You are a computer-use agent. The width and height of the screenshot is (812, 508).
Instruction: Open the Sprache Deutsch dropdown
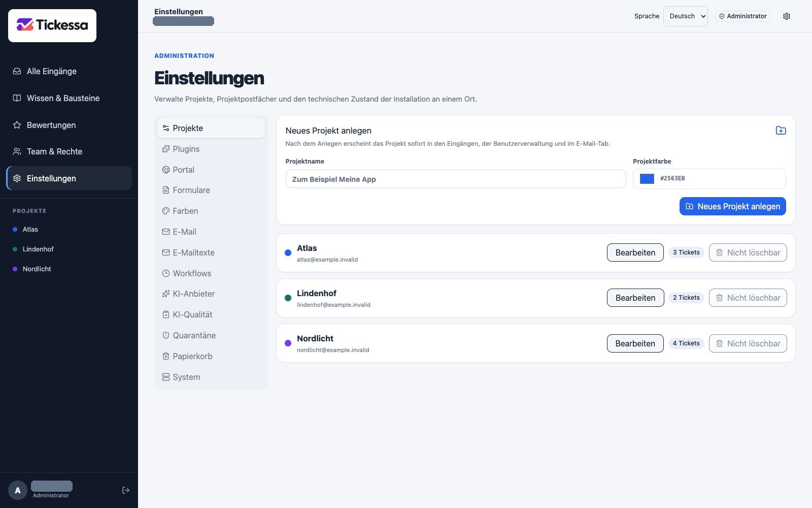pos(686,16)
